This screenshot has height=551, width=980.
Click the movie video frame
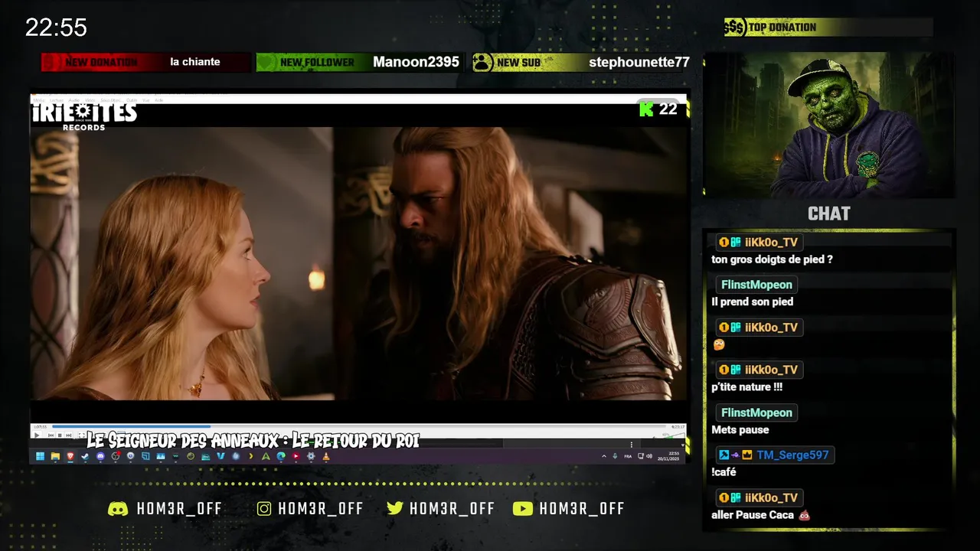click(358, 263)
